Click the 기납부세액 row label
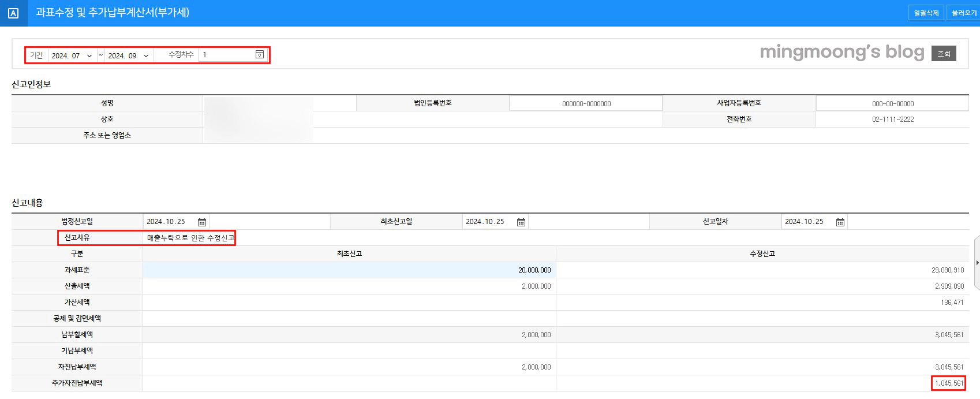 [77, 351]
